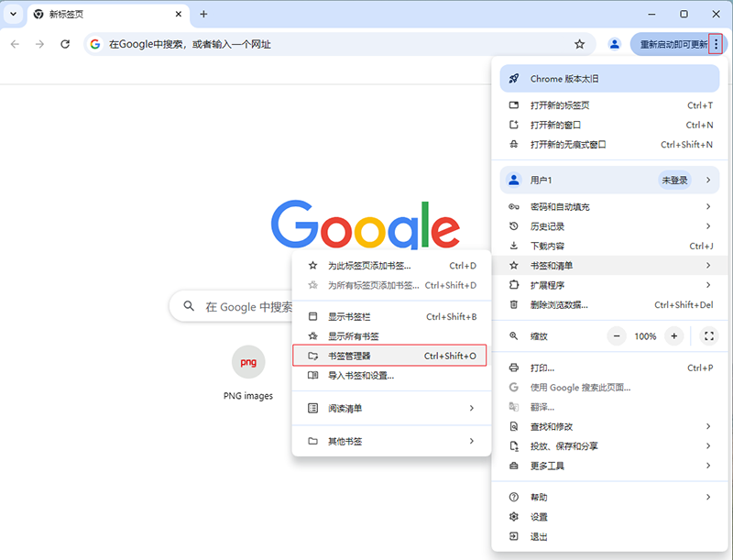This screenshot has width=733, height=560.
Task: Expand 其他书签 folder arrow
Action: [x=472, y=441]
